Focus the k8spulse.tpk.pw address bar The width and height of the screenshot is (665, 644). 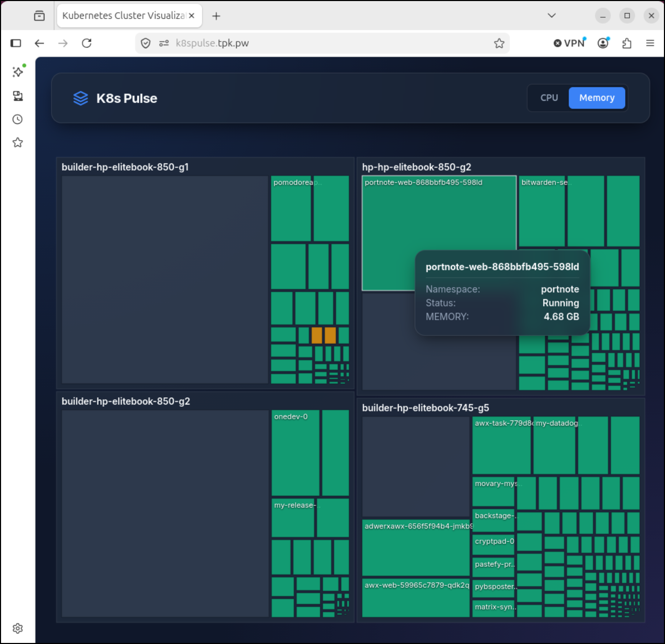click(323, 43)
